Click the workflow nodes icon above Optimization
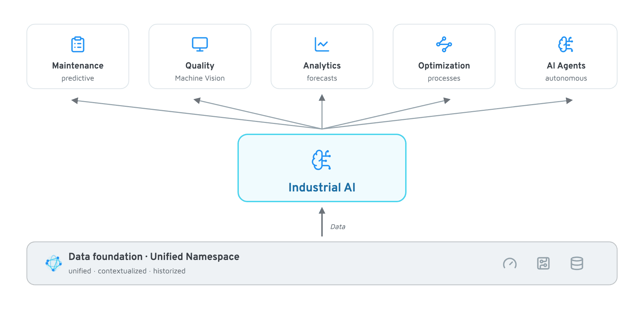The image size is (644, 309). [444, 44]
